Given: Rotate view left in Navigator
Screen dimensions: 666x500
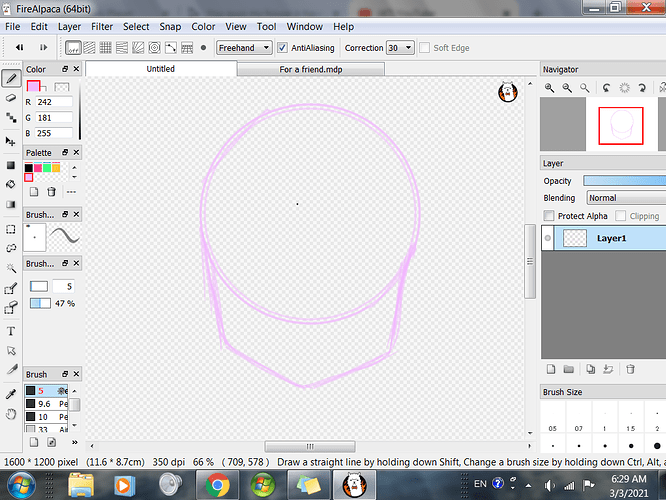Looking at the screenshot, I should click(x=607, y=88).
